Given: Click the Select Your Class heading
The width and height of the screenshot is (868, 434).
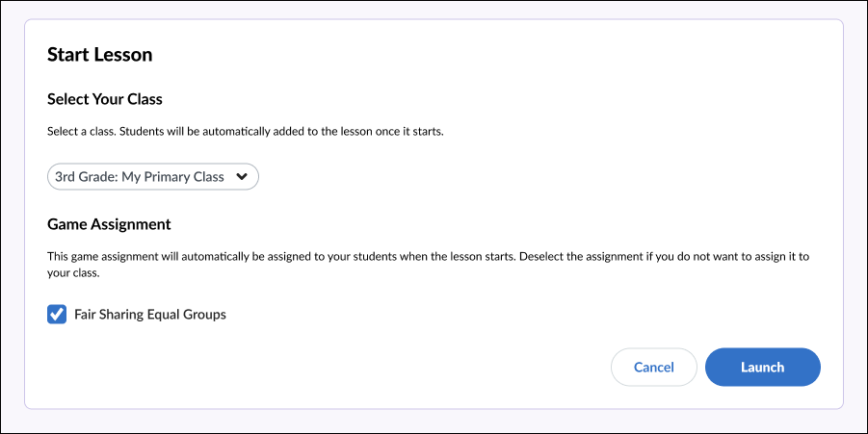Looking at the screenshot, I should tap(104, 99).
